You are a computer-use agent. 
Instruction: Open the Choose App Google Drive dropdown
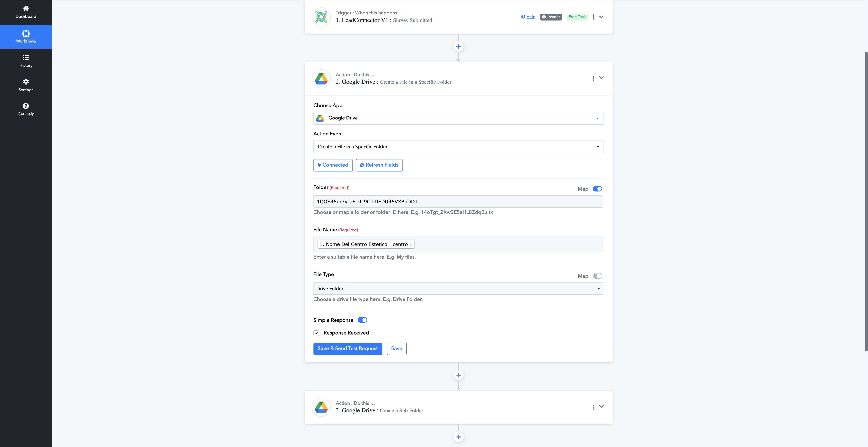pyautogui.click(x=458, y=118)
